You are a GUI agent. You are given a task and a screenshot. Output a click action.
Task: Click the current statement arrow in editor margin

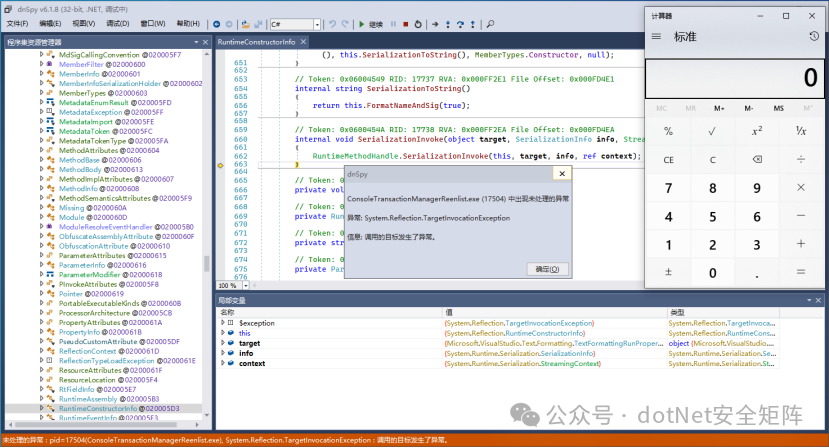point(220,166)
